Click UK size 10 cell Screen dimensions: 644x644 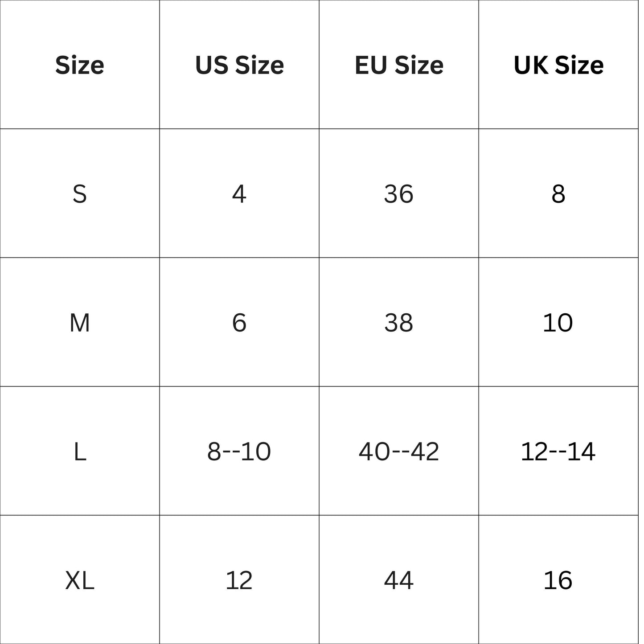(x=558, y=323)
